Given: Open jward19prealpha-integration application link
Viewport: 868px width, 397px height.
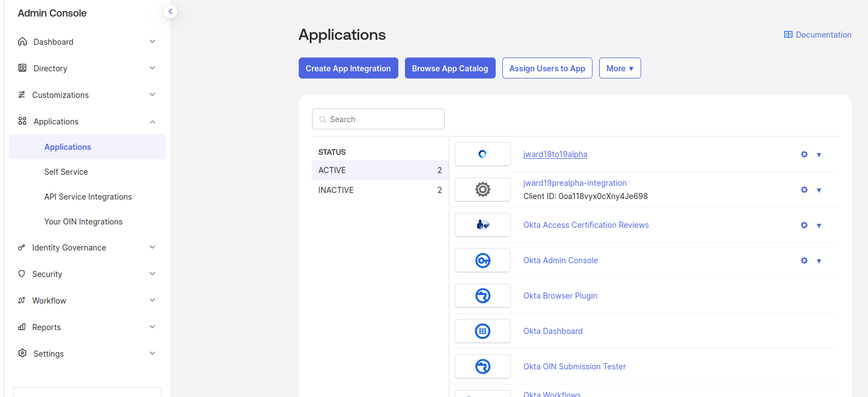Looking at the screenshot, I should pyautogui.click(x=575, y=183).
